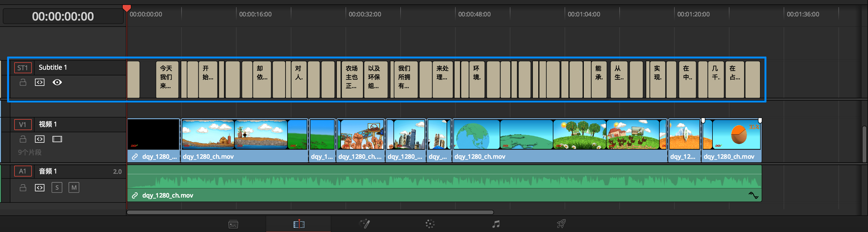Viewport: 868px width, 232px height.
Task: Open the Fusion page
Action: 364,224
